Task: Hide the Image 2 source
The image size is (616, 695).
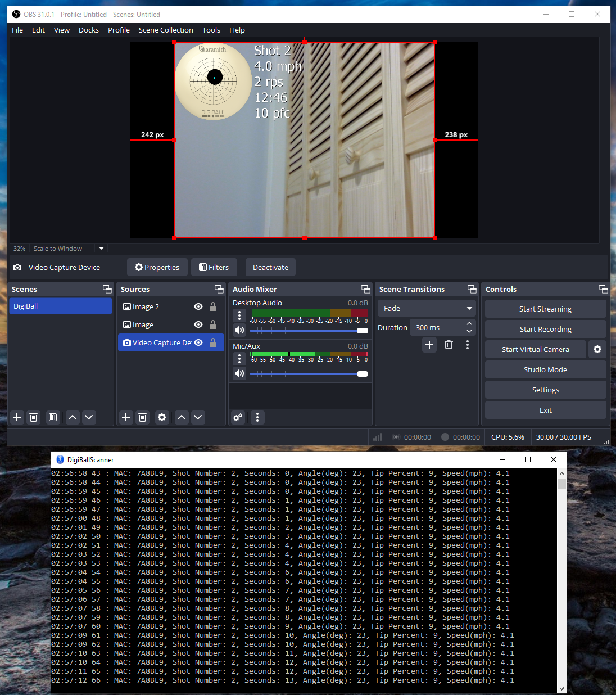Action: 198,306
